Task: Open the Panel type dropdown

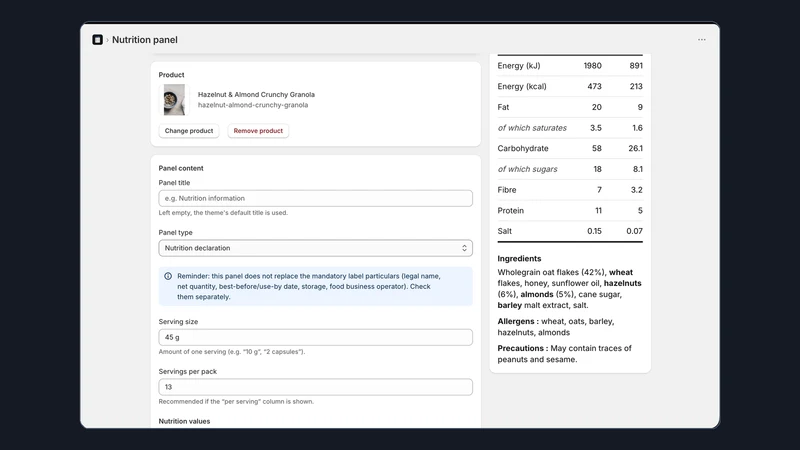Action: [x=315, y=248]
